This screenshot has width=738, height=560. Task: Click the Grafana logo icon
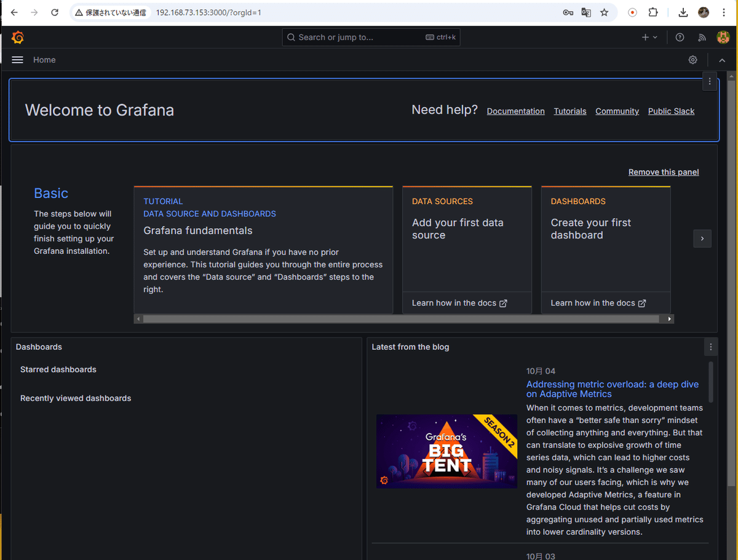[x=18, y=37]
